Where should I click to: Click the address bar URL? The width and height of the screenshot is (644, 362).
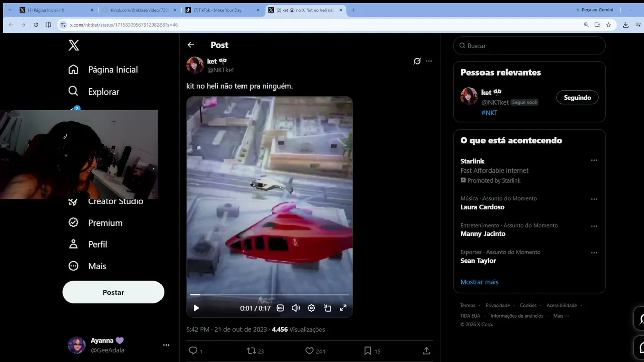pyautogui.click(x=124, y=25)
